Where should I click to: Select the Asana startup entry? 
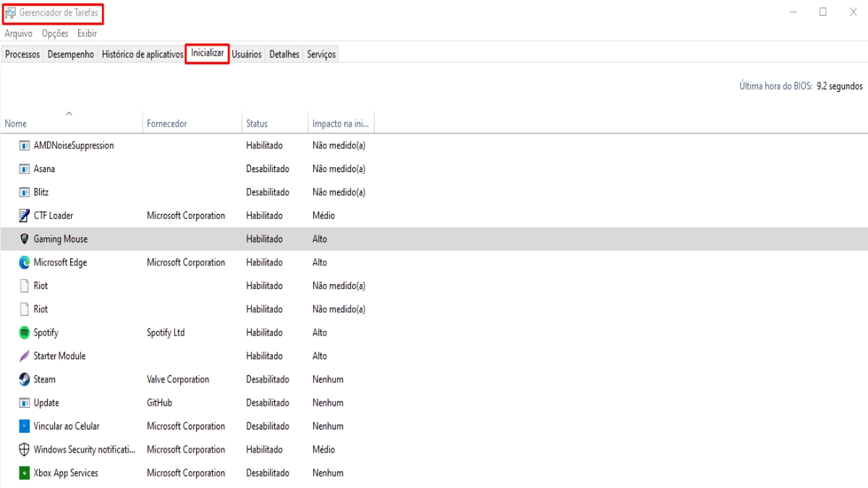(44, 169)
